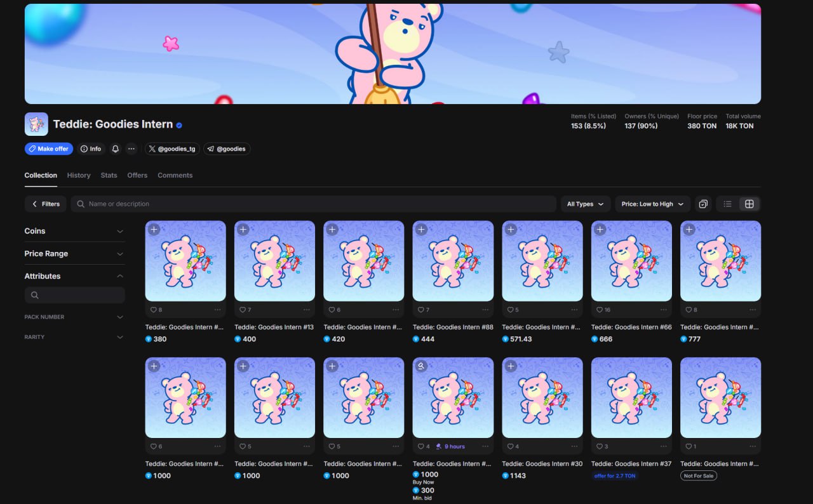Expand the Pack Number attribute

coord(74,317)
